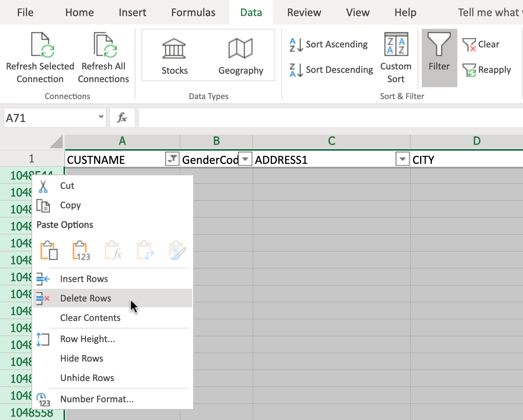Reapply the current filter
This screenshot has width=523, height=420.
click(487, 70)
